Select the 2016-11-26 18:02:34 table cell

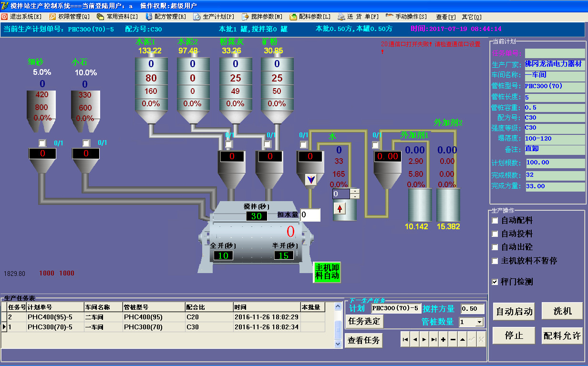(x=267, y=327)
